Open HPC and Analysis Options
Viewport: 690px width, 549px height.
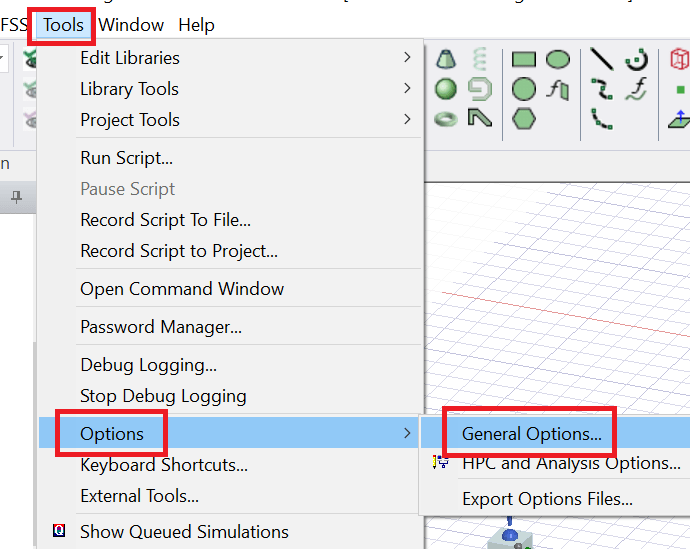tap(570, 463)
